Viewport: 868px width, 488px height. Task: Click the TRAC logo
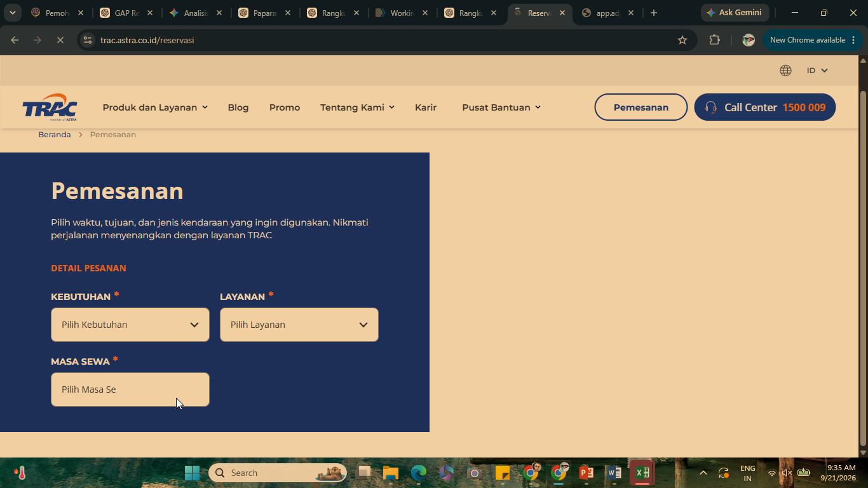(x=50, y=107)
